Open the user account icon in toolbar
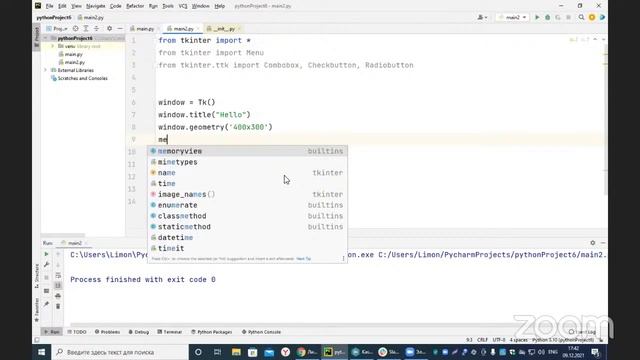640x360 pixels. (482, 18)
